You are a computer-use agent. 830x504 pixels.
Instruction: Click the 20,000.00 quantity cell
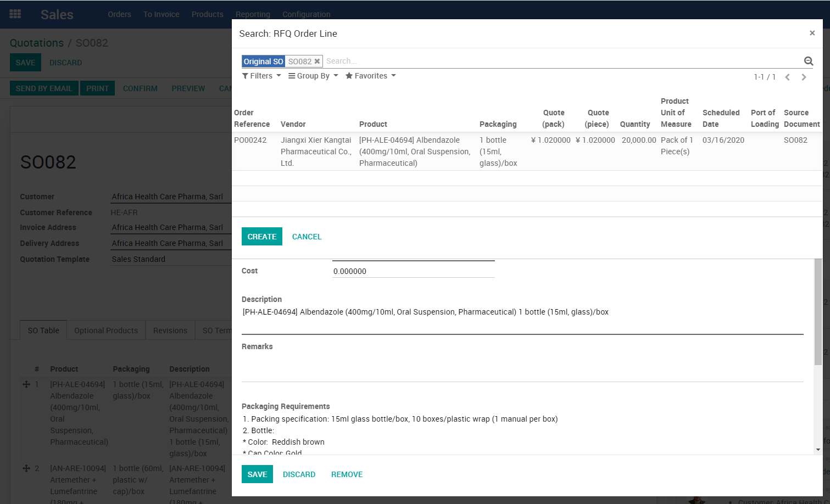[x=639, y=140]
